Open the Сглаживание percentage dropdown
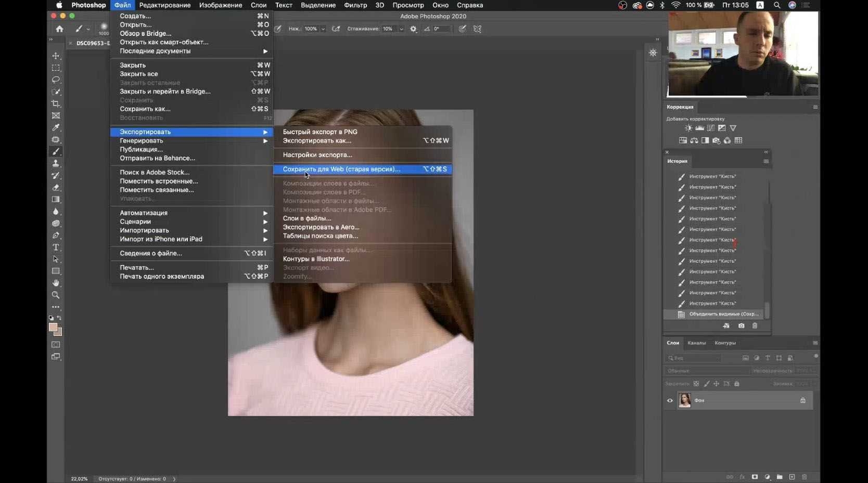868x483 pixels. [401, 29]
